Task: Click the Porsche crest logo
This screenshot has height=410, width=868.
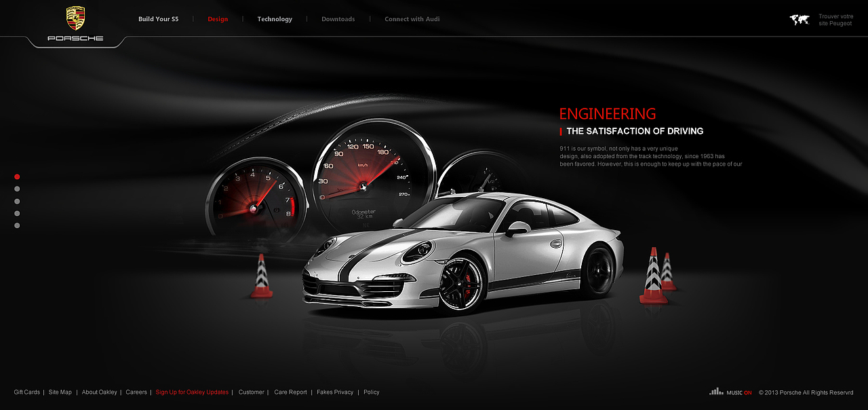Action: (x=75, y=18)
